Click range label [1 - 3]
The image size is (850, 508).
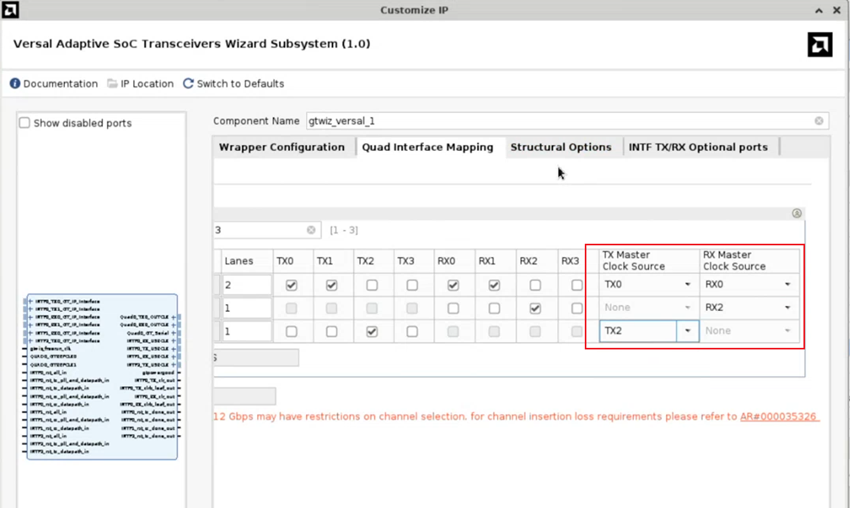pos(344,230)
